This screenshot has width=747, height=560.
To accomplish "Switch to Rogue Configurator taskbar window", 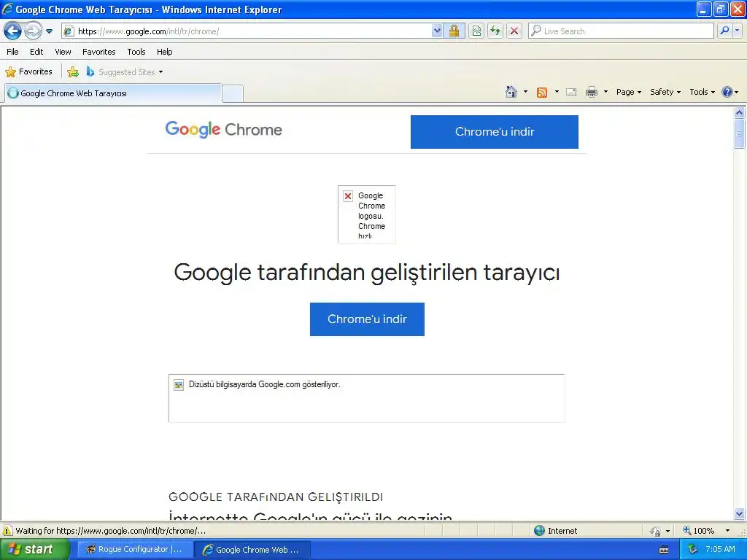I will pos(135,550).
